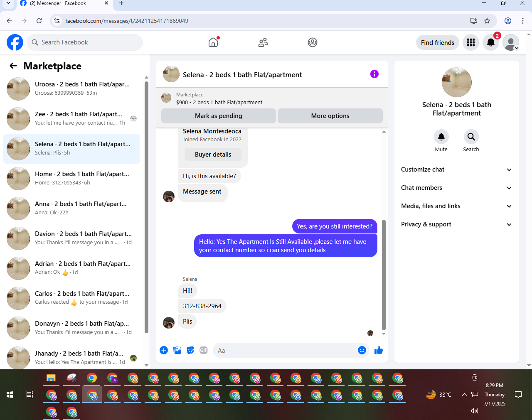
Task: Open the Groups icon in top navigation
Action: [x=313, y=42]
